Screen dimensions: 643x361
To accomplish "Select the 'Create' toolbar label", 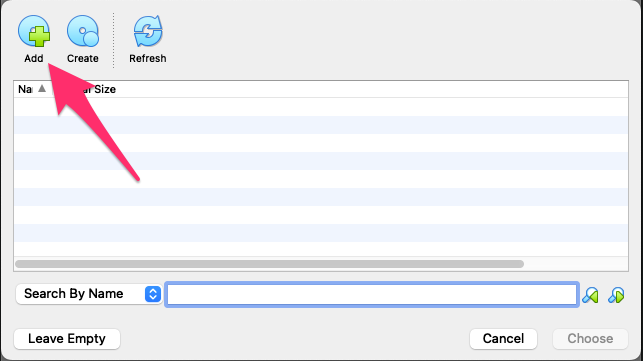I will point(83,58).
